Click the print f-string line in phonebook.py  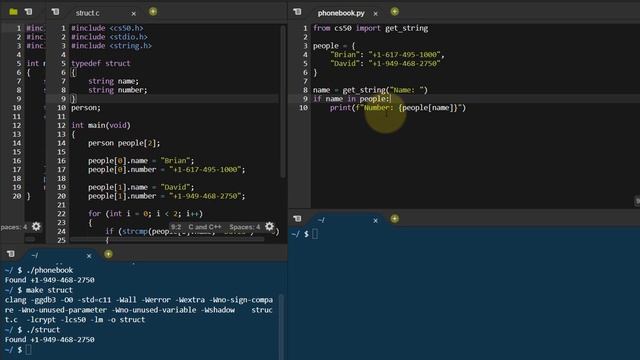(x=398, y=108)
